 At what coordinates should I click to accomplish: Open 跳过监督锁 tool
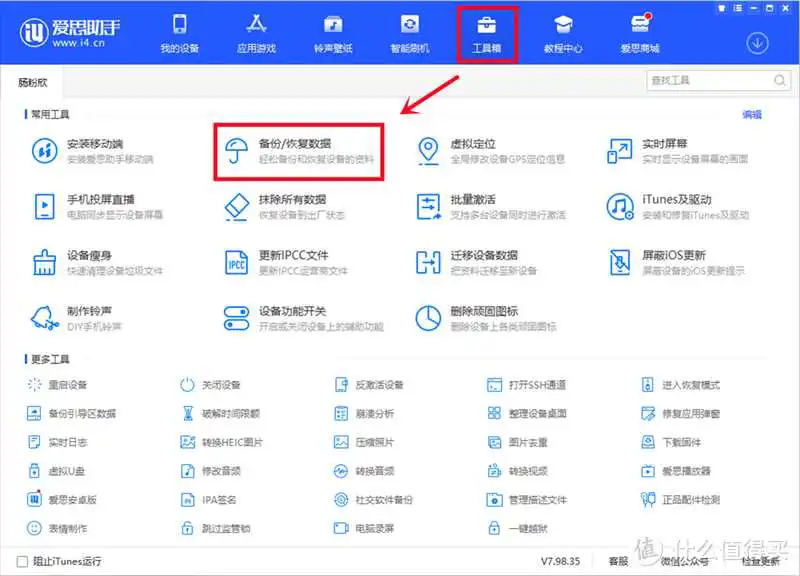tap(215, 528)
